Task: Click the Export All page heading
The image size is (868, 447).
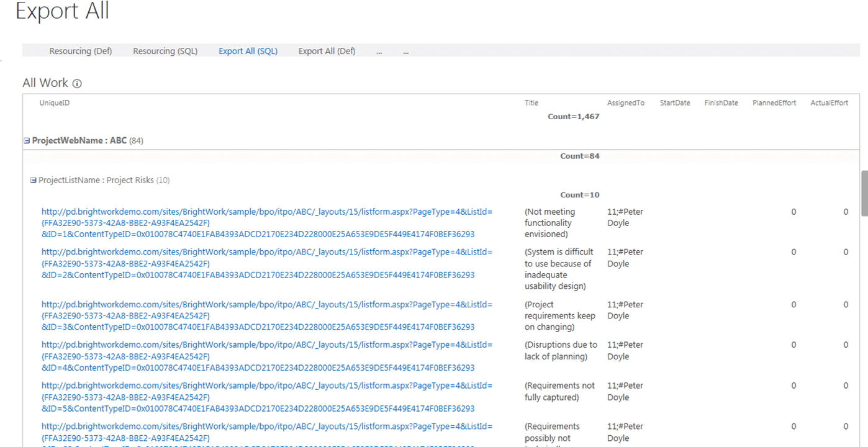Action: click(x=62, y=11)
